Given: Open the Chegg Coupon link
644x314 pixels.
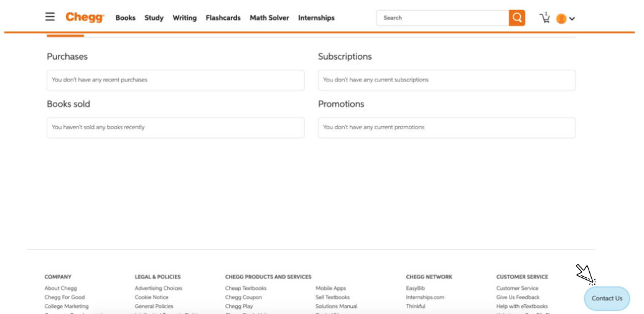Looking at the screenshot, I should pos(243,297).
